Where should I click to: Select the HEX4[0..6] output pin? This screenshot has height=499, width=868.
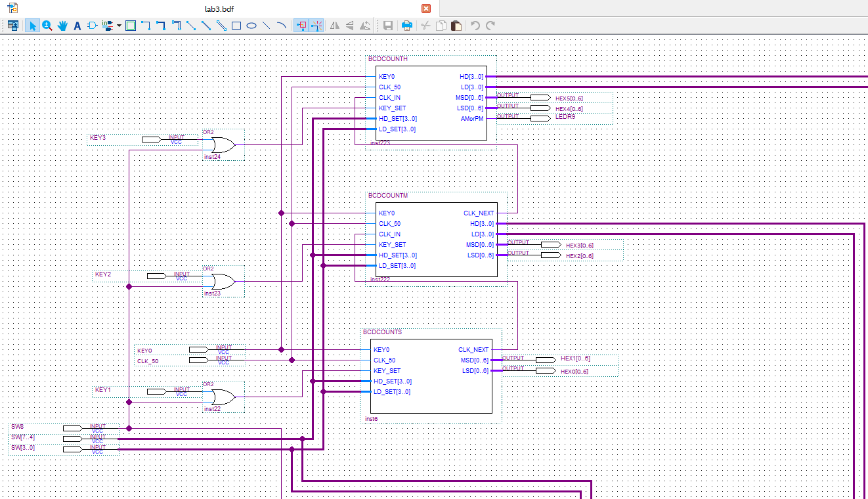555,108
